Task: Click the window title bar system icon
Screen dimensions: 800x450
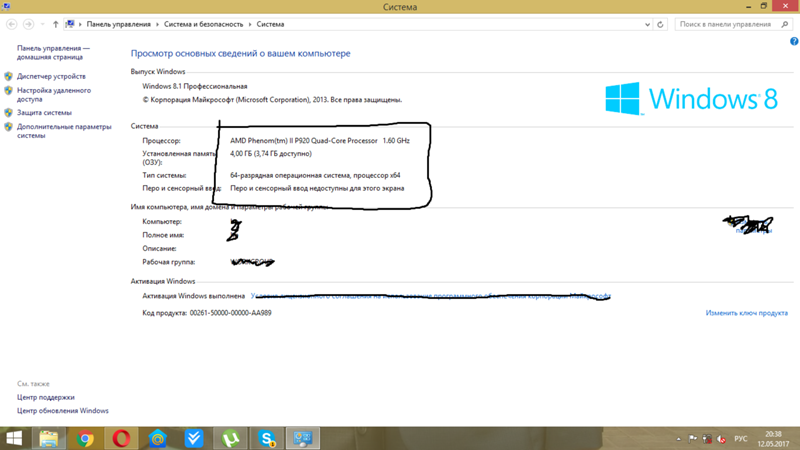Action: coord(6,6)
